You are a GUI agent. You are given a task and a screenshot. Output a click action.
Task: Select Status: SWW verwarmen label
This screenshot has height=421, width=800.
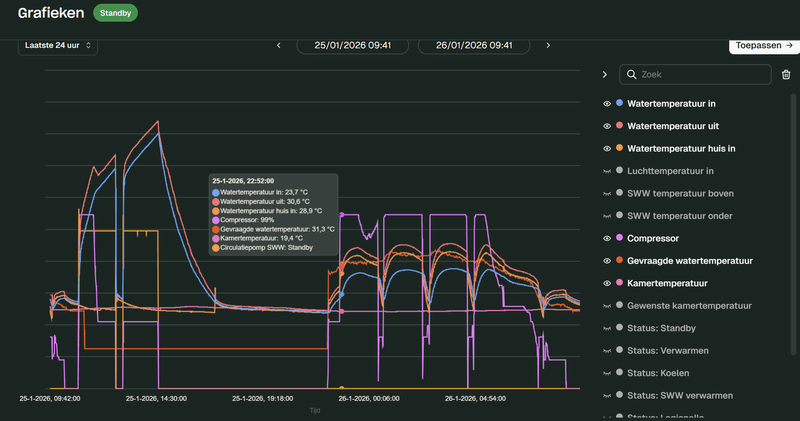coord(680,395)
